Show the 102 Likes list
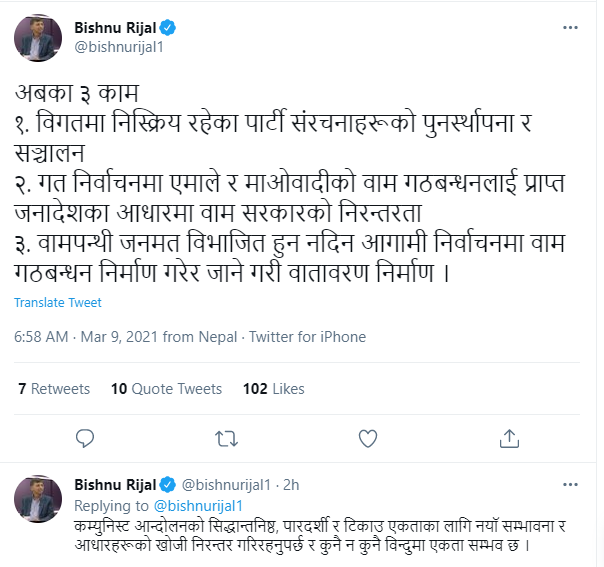The width and height of the screenshot is (604, 567). coord(274,388)
